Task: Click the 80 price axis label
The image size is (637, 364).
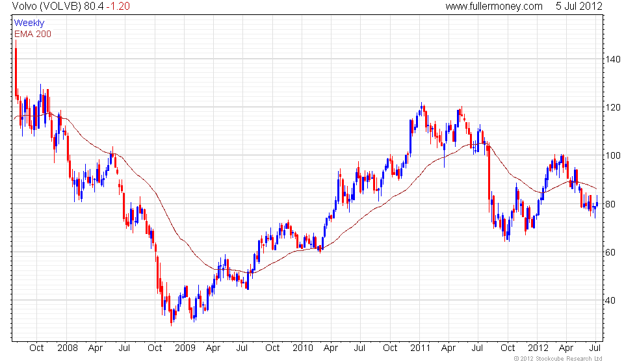Action: (610, 204)
